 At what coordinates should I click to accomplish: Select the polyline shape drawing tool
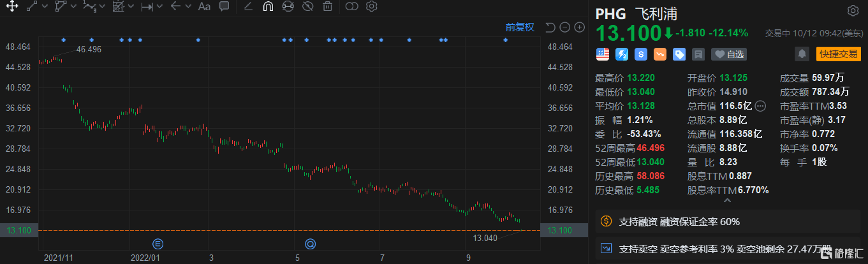[x=61, y=6]
